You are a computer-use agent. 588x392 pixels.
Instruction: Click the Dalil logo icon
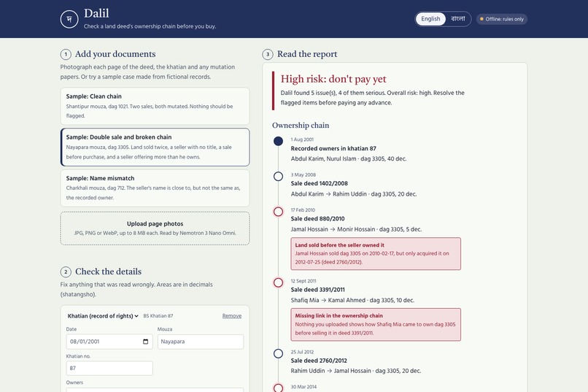point(69,19)
